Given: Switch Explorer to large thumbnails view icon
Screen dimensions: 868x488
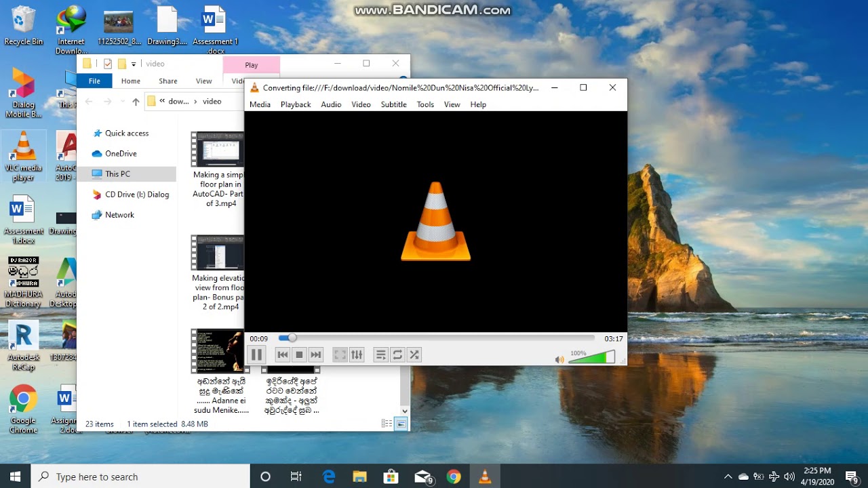Looking at the screenshot, I should (x=401, y=424).
